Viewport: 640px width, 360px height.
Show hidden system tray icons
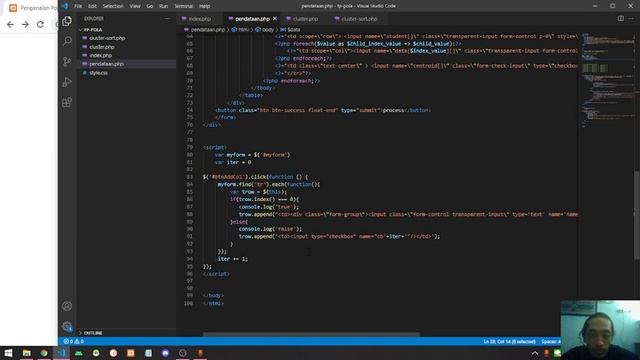click(x=535, y=353)
